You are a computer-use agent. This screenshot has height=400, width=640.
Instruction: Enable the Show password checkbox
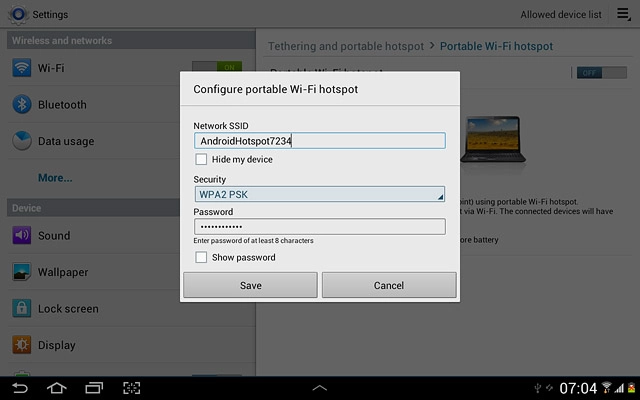click(x=201, y=257)
